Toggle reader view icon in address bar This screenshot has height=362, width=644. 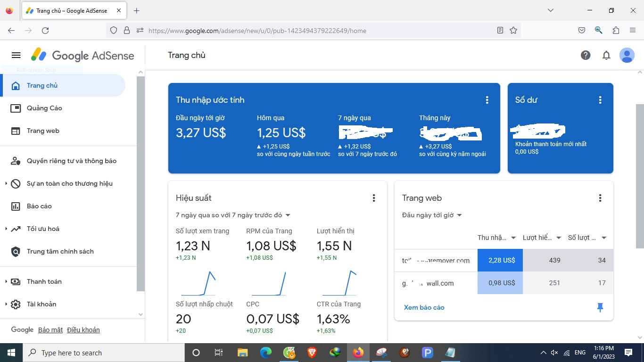pyautogui.click(x=500, y=30)
